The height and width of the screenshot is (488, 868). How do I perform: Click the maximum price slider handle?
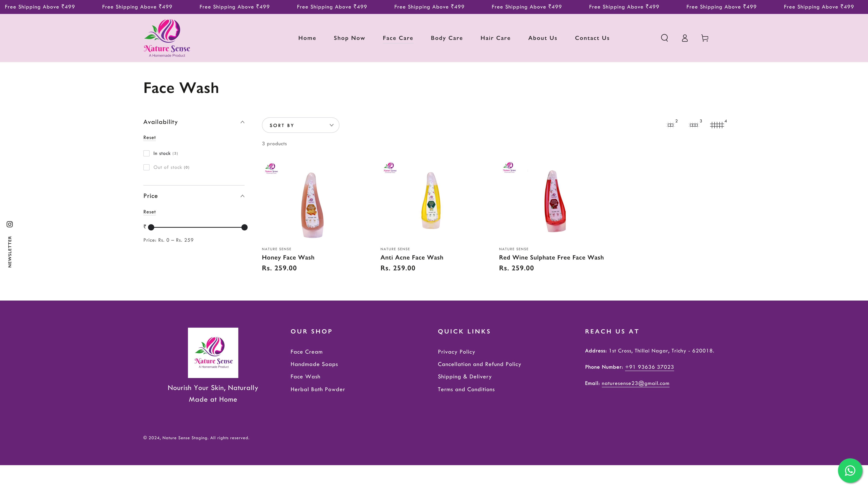(244, 227)
